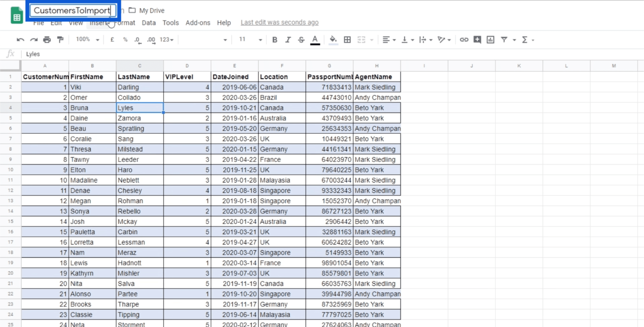Open filter views dropdown arrow
Viewport: 644px width, 327px height.
point(514,40)
